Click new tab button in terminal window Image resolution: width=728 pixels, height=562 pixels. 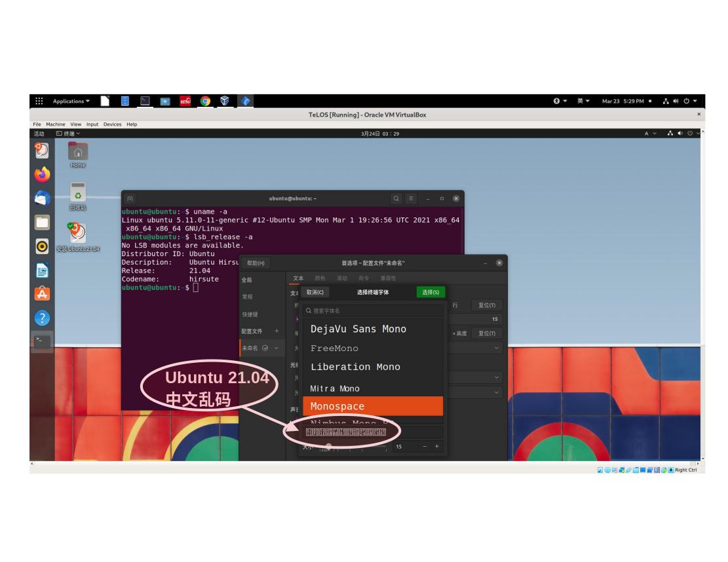(x=130, y=198)
